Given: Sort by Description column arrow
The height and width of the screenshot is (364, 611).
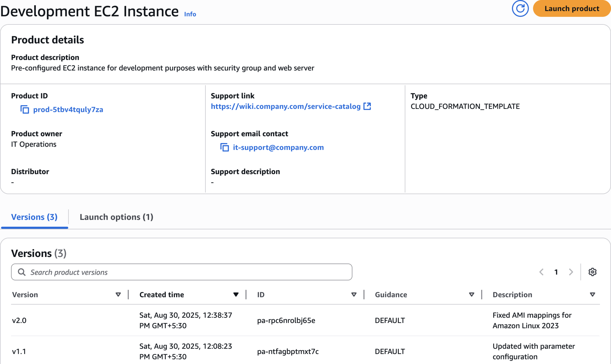Looking at the screenshot, I should [x=592, y=294].
